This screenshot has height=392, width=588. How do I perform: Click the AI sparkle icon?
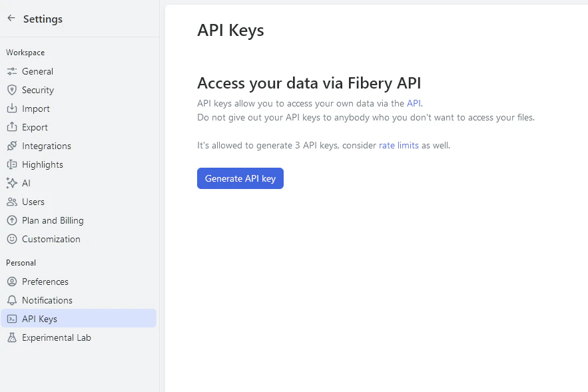click(11, 183)
